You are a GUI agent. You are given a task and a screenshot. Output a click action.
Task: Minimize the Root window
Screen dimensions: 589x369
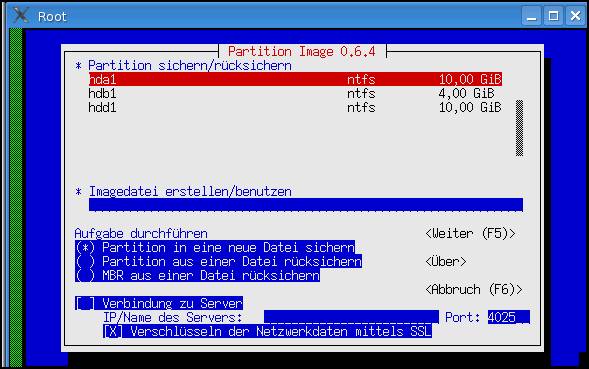tap(531, 16)
